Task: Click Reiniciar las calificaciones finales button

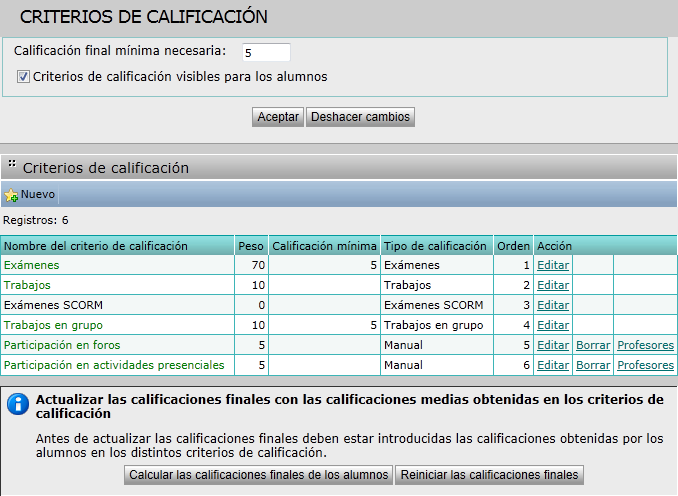Action: coord(489,475)
